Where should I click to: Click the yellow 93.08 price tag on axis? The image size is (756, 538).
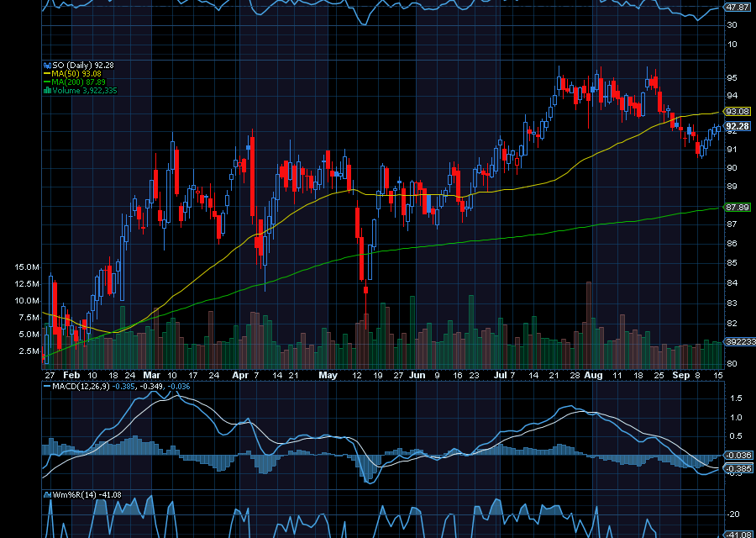(737, 112)
